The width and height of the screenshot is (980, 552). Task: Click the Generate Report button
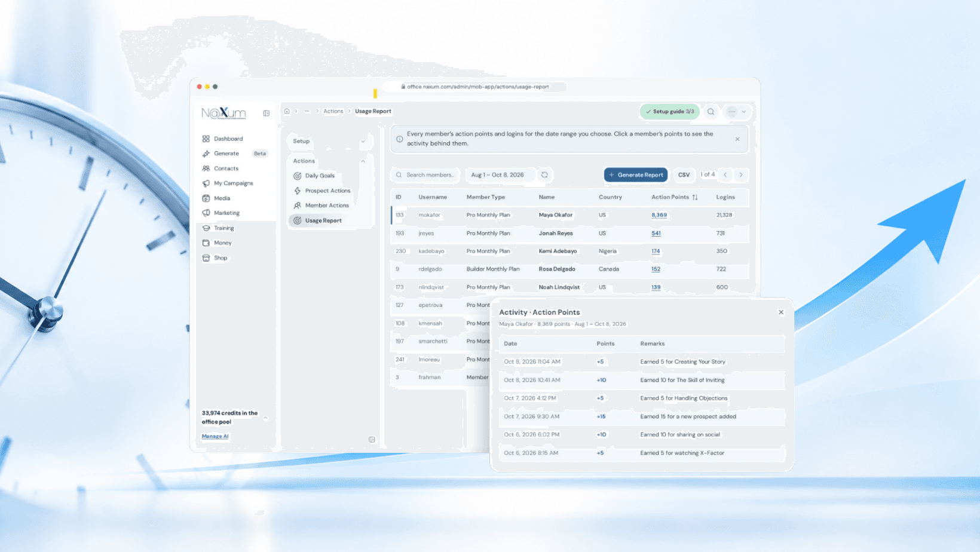coord(636,175)
